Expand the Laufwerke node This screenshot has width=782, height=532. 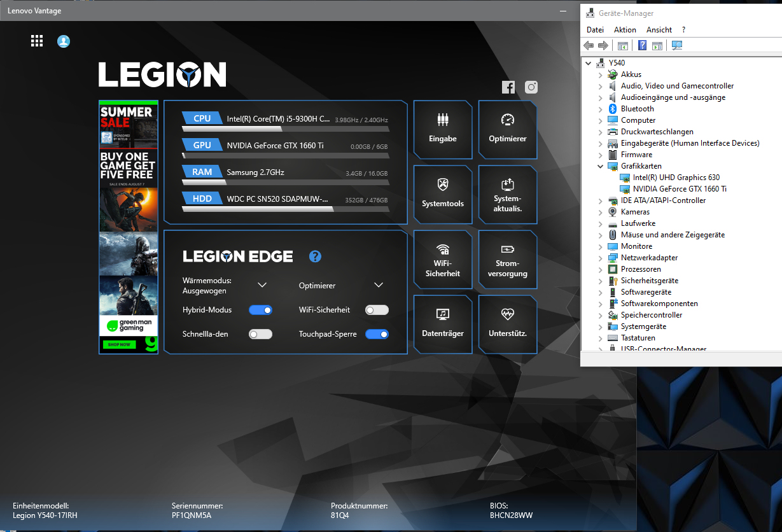point(600,223)
